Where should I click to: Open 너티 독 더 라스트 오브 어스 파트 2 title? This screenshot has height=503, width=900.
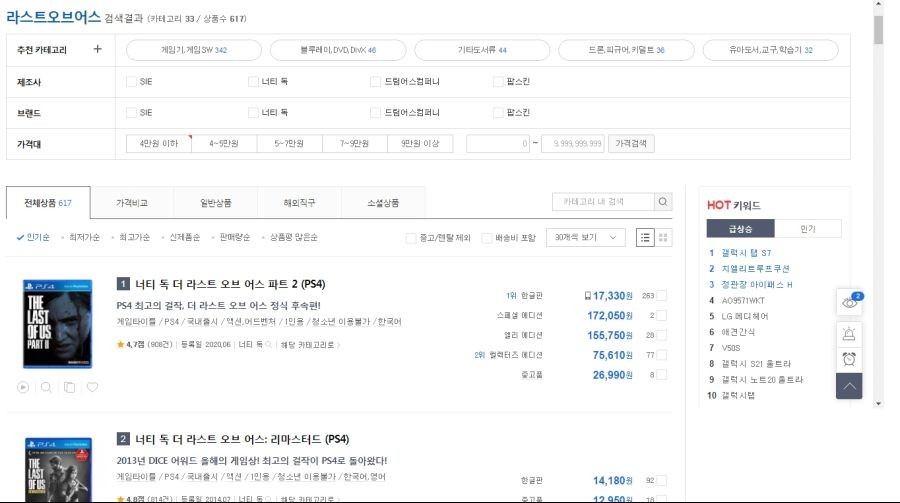pos(230,284)
